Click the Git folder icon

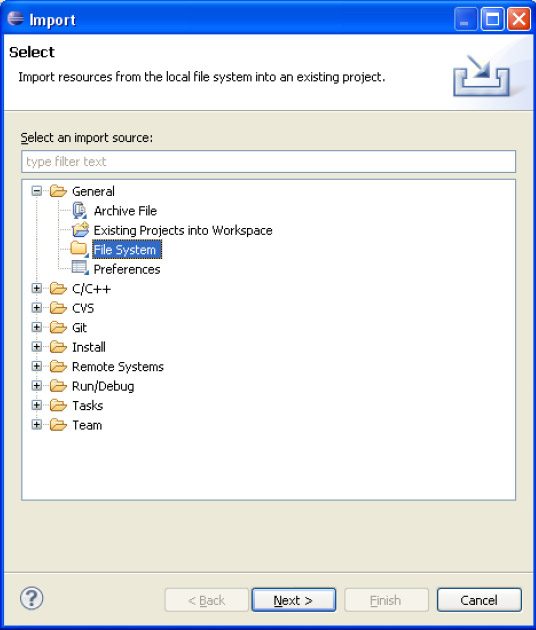pyautogui.click(x=58, y=327)
